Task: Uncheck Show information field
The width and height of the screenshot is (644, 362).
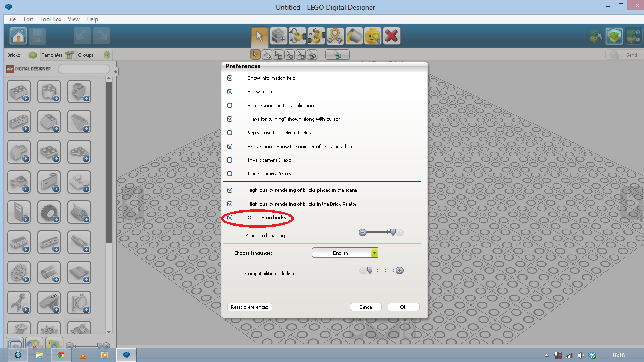Action: (x=230, y=78)
